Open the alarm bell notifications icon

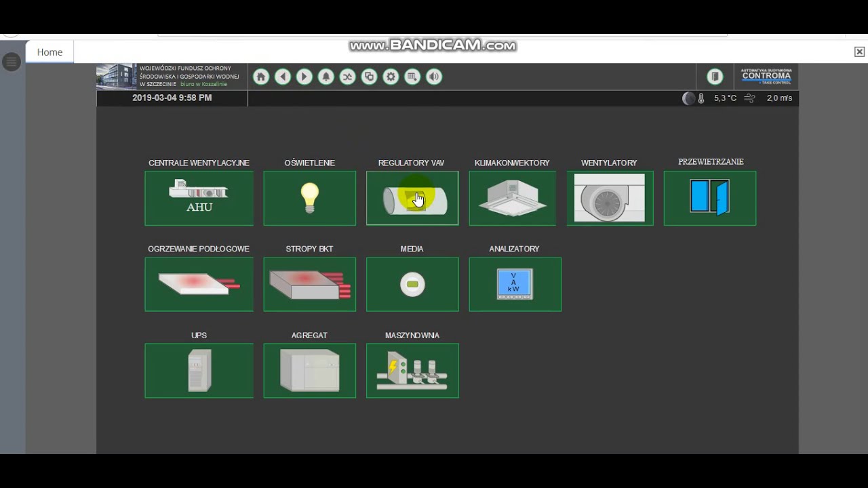(326, 77)
